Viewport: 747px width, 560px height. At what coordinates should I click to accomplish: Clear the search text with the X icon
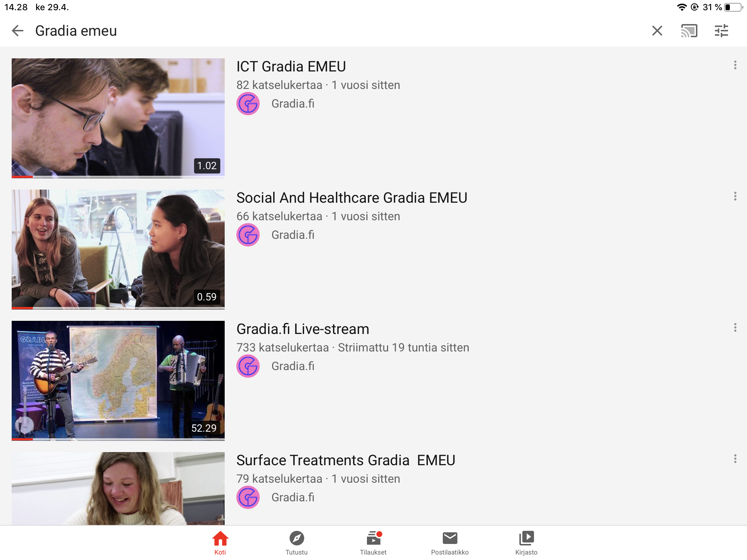point(657,31)
